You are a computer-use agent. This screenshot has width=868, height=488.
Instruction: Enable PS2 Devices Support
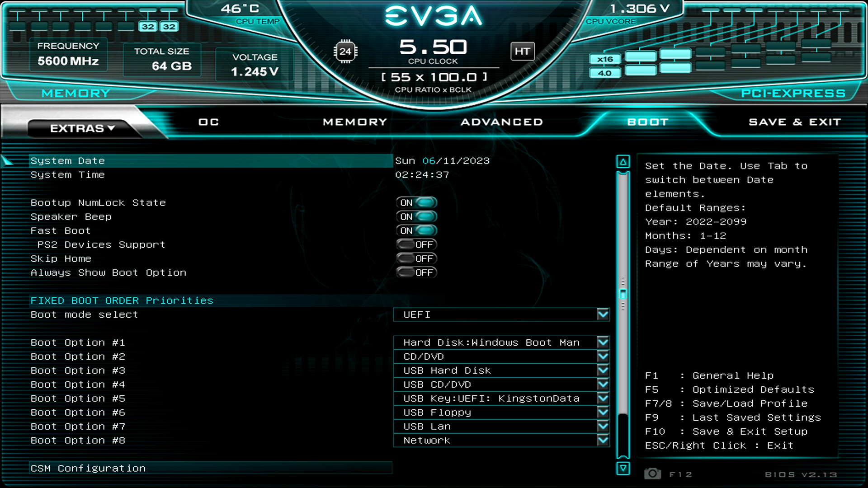coord(416,244)
